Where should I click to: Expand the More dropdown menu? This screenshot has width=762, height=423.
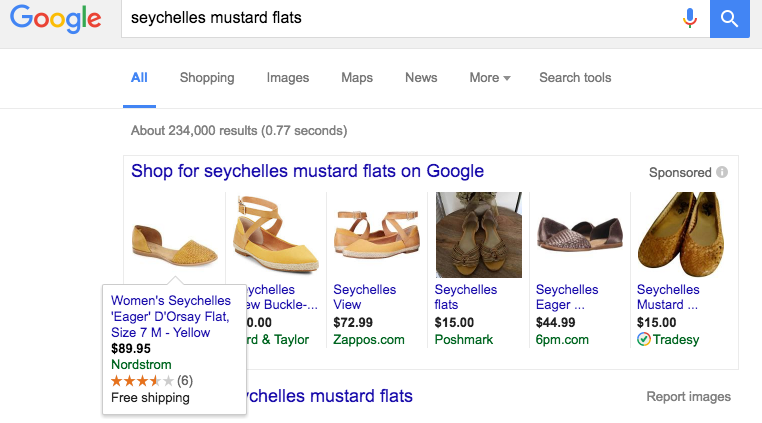(490, 78)
